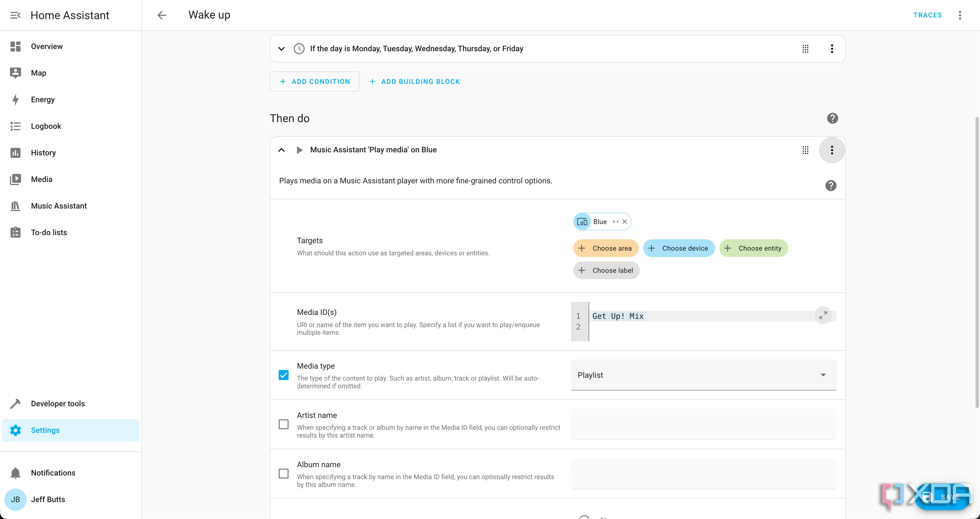Open help for the Then do section
Screen dimensions: 980x519
832,118
